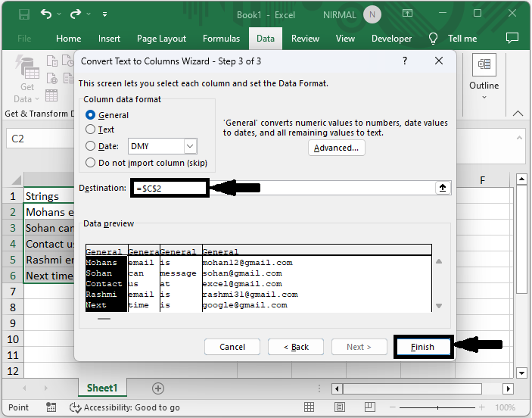The width and height of the screenshot is (532, 418).
Task: Click the data preview scroll down arrow
Action: tap(439, 306)
